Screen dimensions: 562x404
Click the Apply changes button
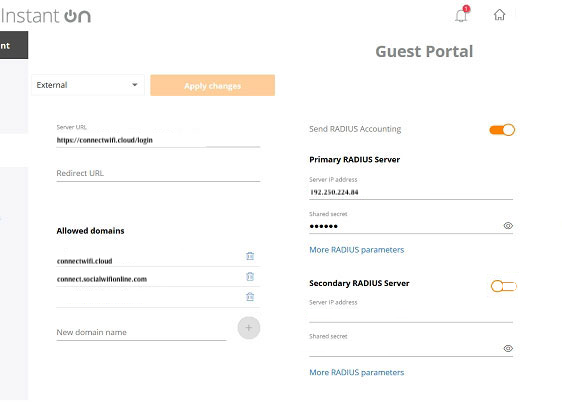[213, 85]
